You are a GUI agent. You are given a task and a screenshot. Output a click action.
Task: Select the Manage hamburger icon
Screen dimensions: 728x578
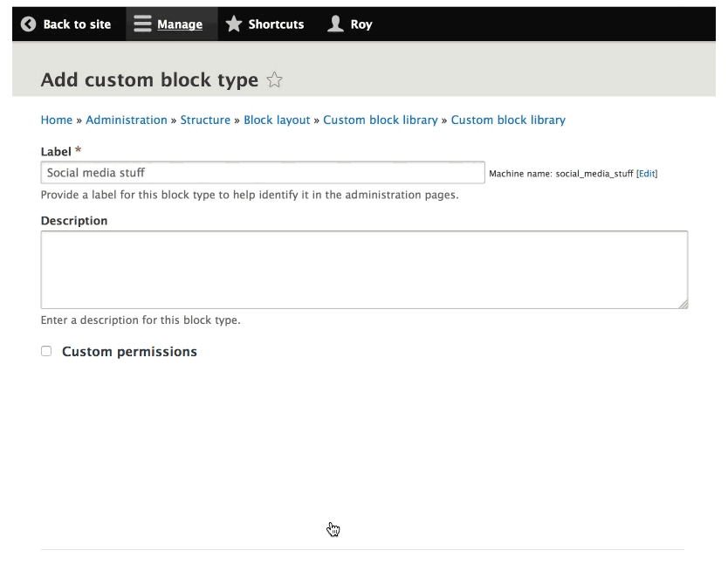tap(141, 24)
